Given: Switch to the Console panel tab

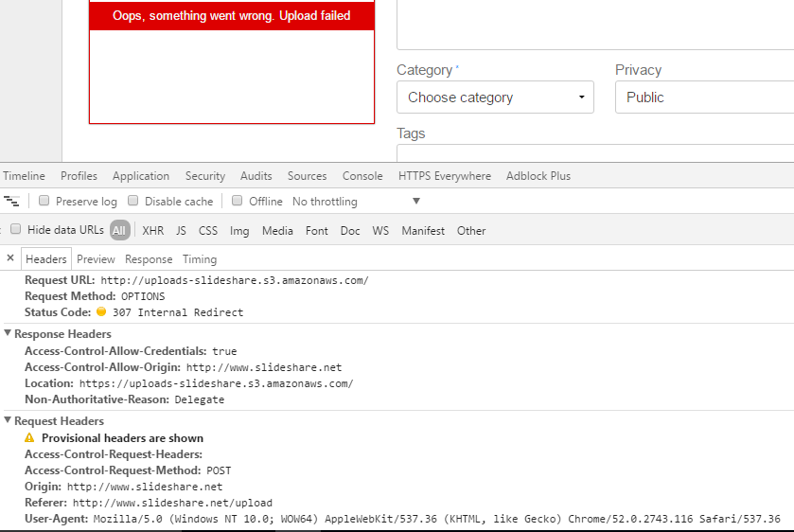Looking at the screenshot, I should coord(362,176).
